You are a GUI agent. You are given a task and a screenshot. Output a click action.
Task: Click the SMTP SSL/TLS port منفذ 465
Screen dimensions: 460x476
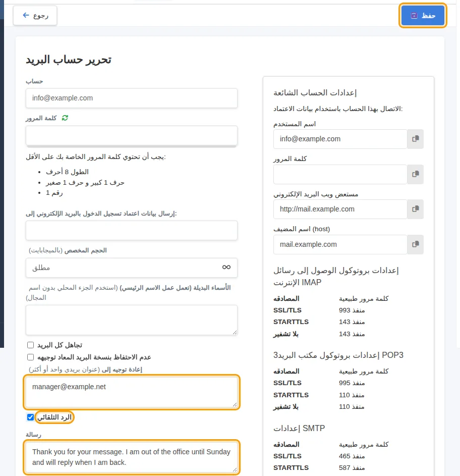tap(352, 456)
